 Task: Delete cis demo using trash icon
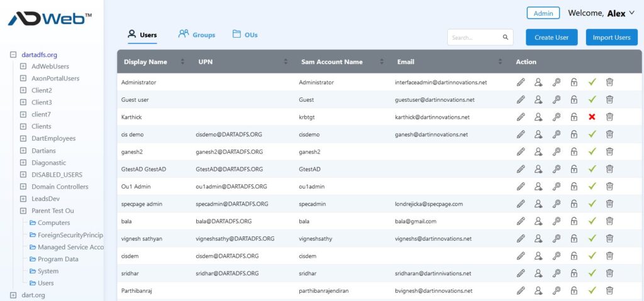[x=609, y=134]
